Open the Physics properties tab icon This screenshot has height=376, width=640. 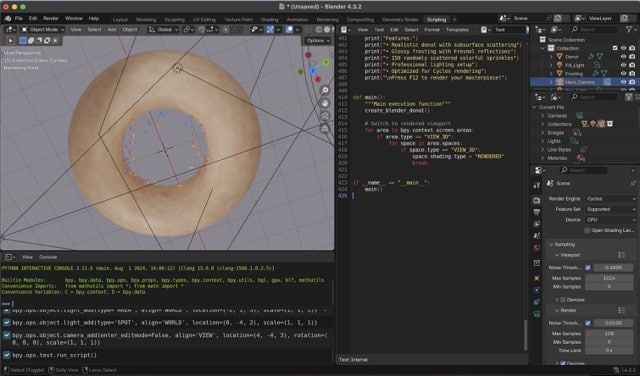click(537, 290)
